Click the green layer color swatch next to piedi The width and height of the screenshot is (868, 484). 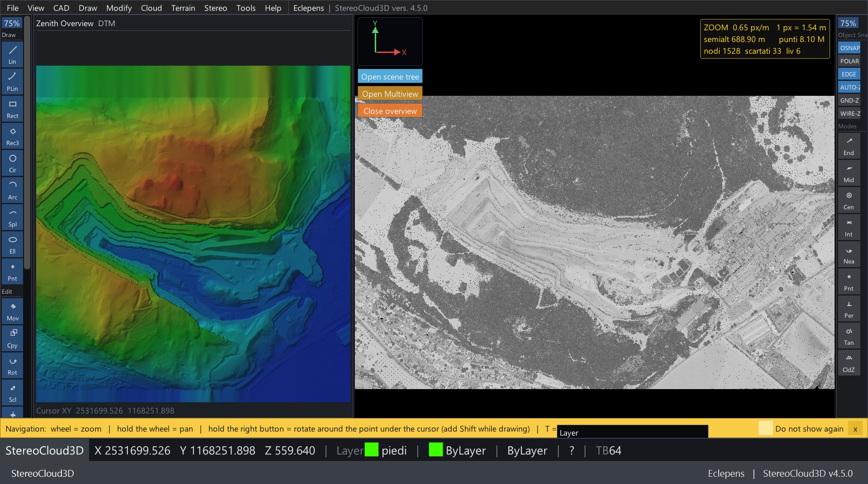coord(371,450)
